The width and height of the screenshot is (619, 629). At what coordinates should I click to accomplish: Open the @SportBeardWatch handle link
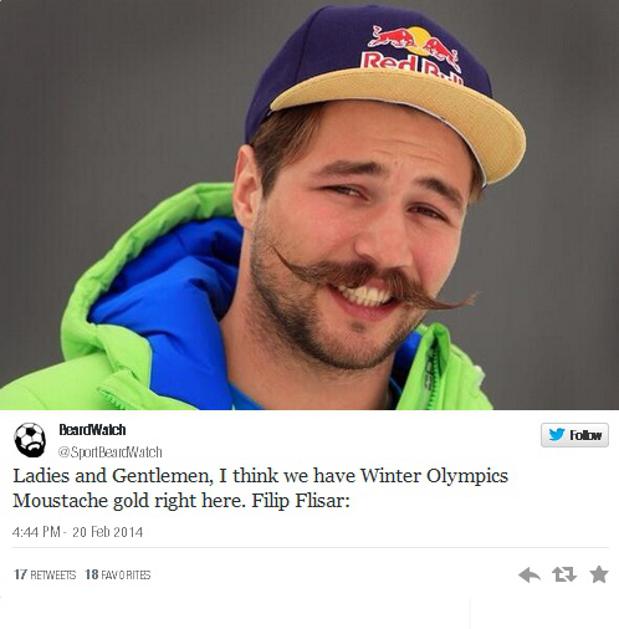click(110, 452)
